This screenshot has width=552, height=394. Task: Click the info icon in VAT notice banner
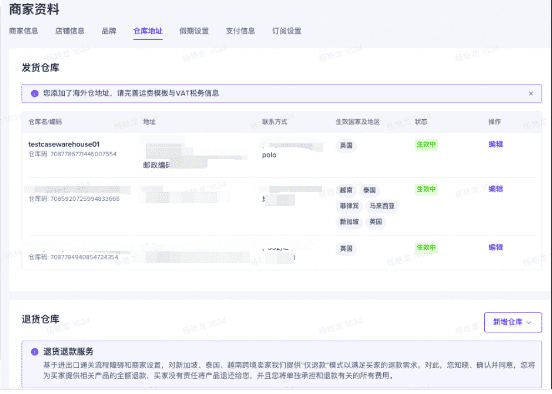(x=34, y=93)
